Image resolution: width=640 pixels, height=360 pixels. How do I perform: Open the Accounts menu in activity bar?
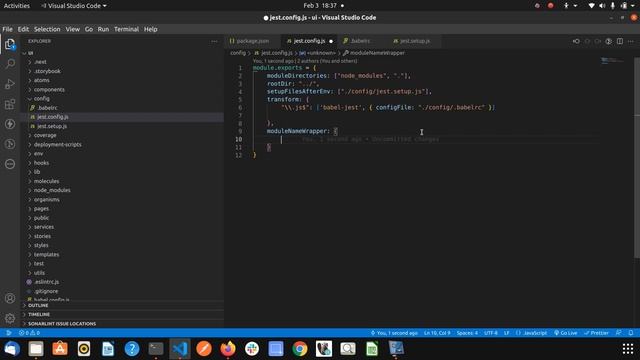(x=10, y=298)
